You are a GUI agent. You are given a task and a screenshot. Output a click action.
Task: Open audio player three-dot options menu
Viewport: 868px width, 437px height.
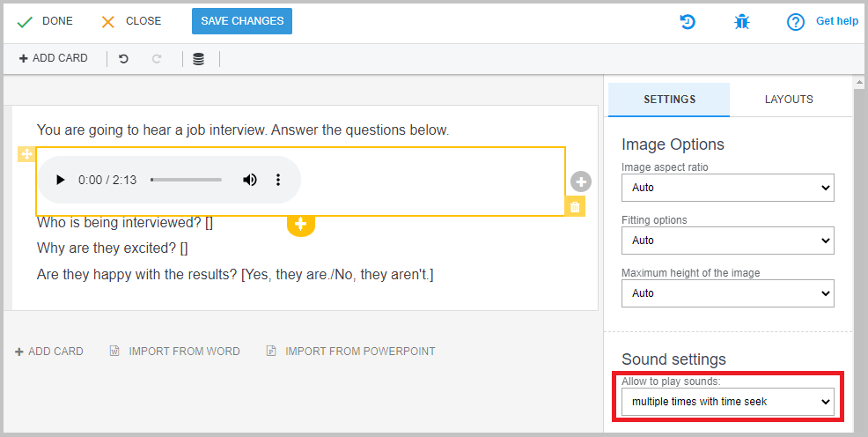point(278,180)
